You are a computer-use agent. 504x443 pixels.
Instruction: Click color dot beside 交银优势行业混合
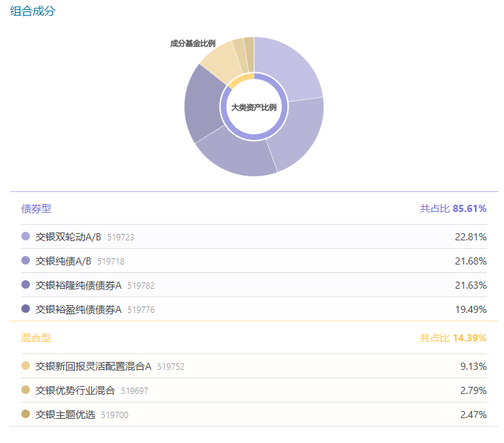pos(26,390)
